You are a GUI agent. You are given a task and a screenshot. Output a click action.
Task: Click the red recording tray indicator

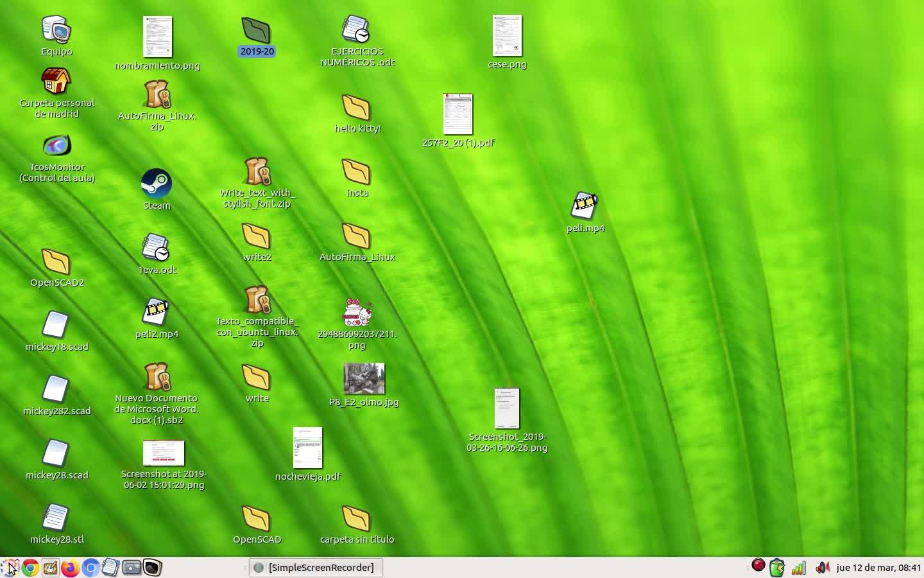[x=758, y=566]
